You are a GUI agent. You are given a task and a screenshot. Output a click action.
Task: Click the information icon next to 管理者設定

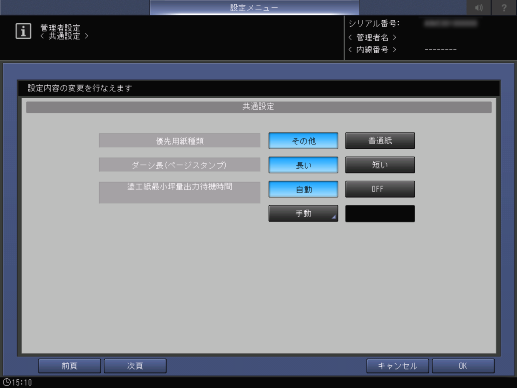point(23,31)
